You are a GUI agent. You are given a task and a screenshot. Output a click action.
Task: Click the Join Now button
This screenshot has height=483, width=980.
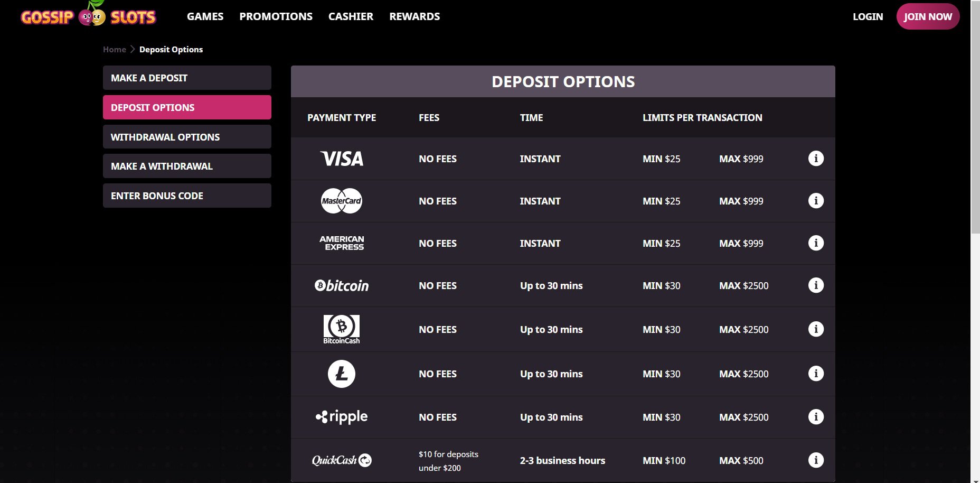coord(928,16)
